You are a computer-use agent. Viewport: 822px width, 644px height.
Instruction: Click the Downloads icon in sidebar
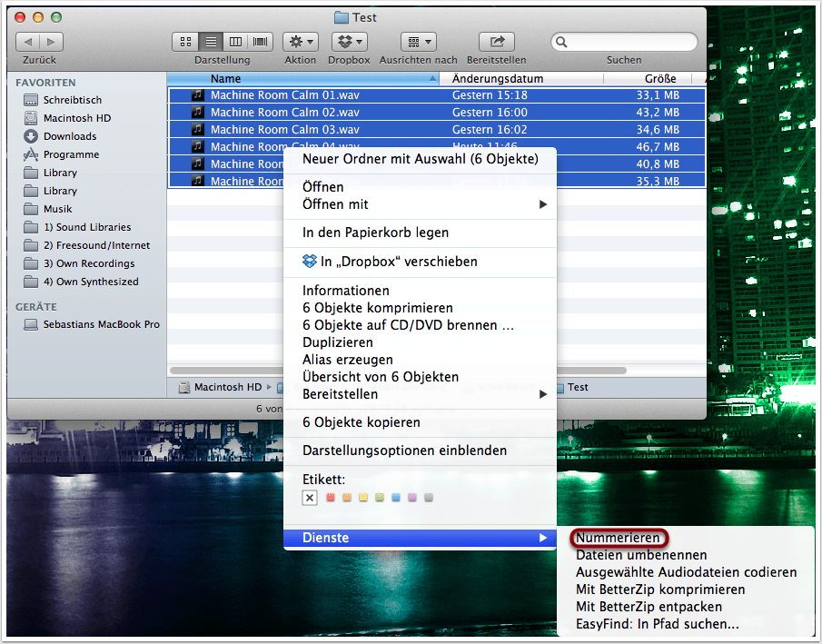click(31, 136)
